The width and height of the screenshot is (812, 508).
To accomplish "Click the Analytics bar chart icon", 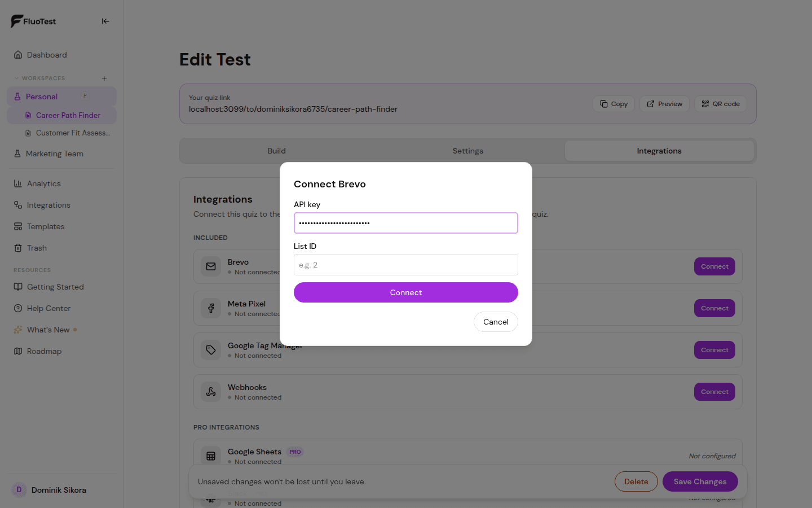I will pos(18,183).
